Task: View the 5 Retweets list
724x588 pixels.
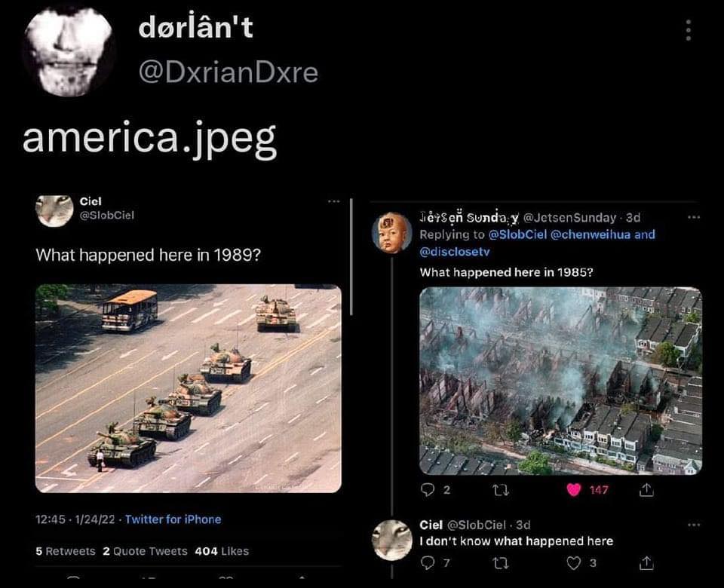Action: tap(65, 551)
